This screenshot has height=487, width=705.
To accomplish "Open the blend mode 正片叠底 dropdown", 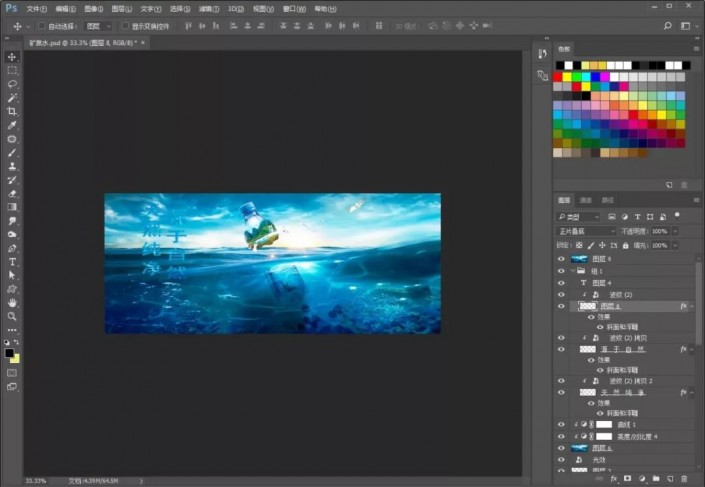I will (x=586, y=231).
